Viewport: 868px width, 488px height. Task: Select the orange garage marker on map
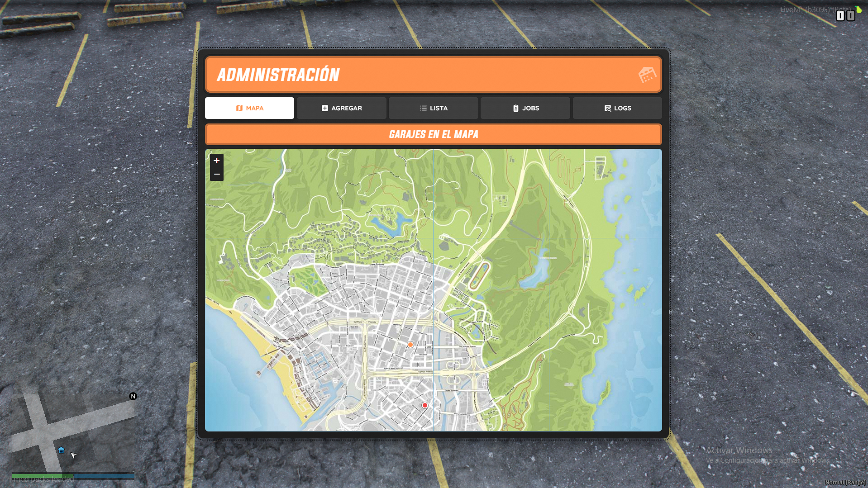click(410, 345)
